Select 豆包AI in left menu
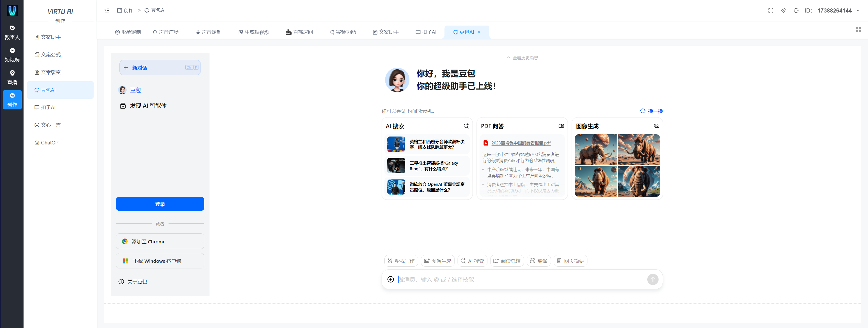The height and width of the screenshot is (328, 868). tap(60, 90)
